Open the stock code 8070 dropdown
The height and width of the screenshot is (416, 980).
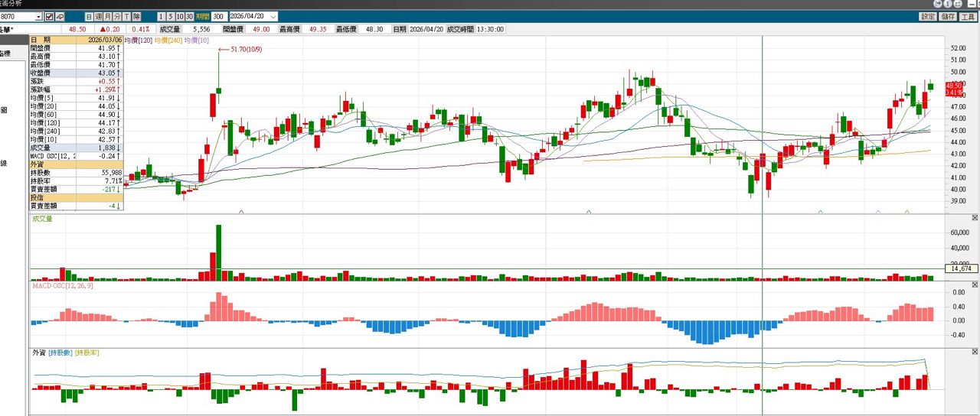38,16
